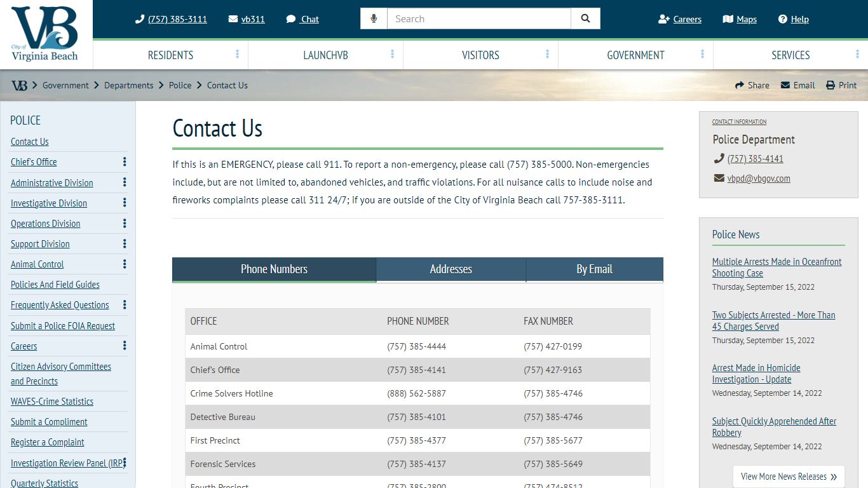Click the VB home breadcrumb icon
The height and width of the screenshot is (488, 868).
pyautogui.click(x=19, y=85)
